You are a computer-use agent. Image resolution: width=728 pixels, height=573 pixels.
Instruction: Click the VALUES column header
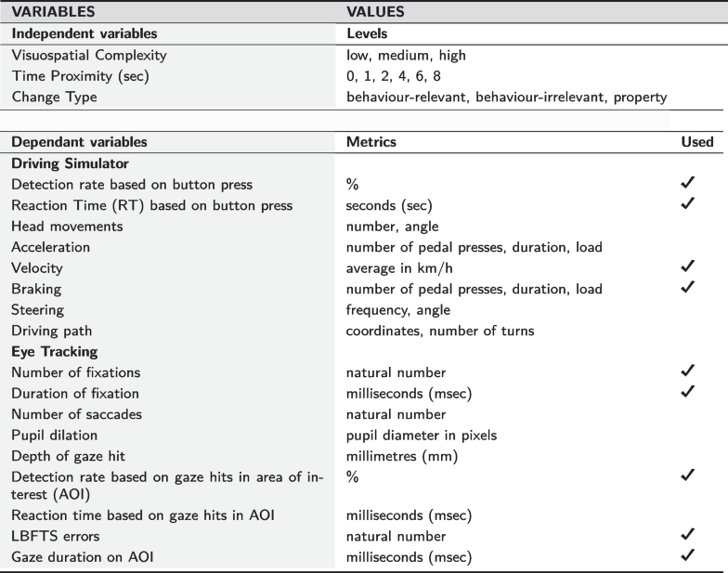tap(375, 12)
